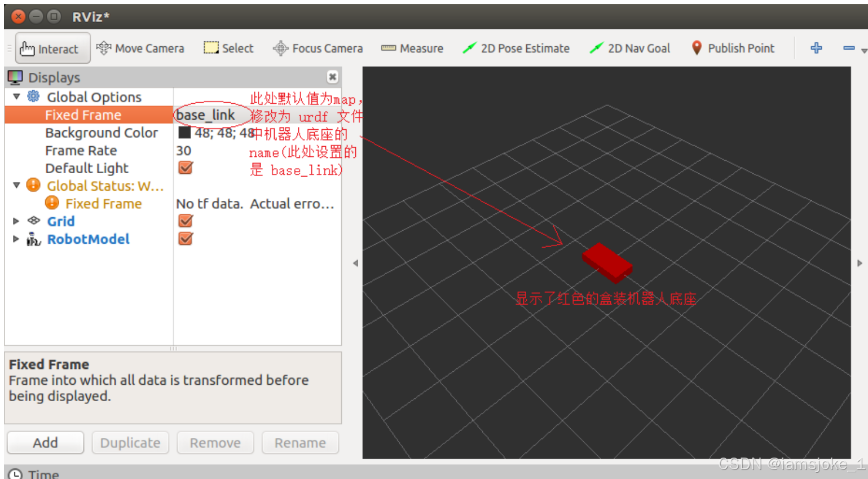Image resolution: width=868 pixels, height=479 pixels.
Task: Edit the Frame Rate value 30
Action: point(184,151)
